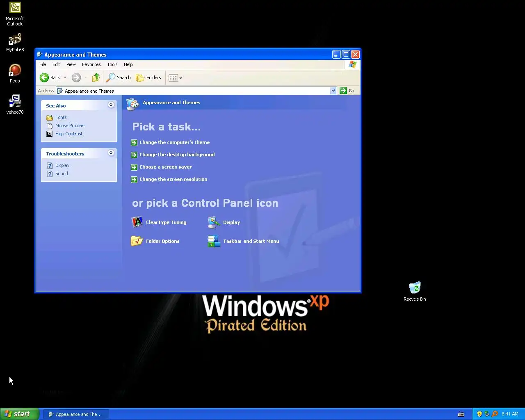This screenshot has width=525, height=420.
Task: Open the Search pane
Action: [119, 78]
